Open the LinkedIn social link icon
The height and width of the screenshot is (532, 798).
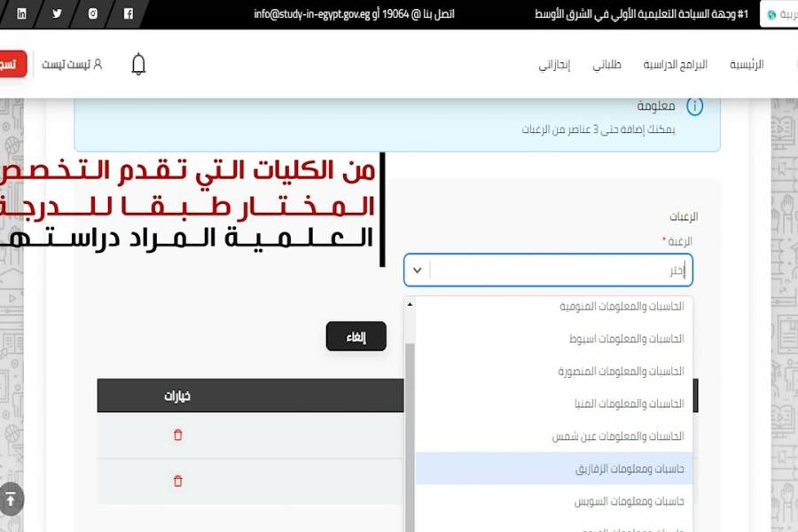tap(21, 14)
